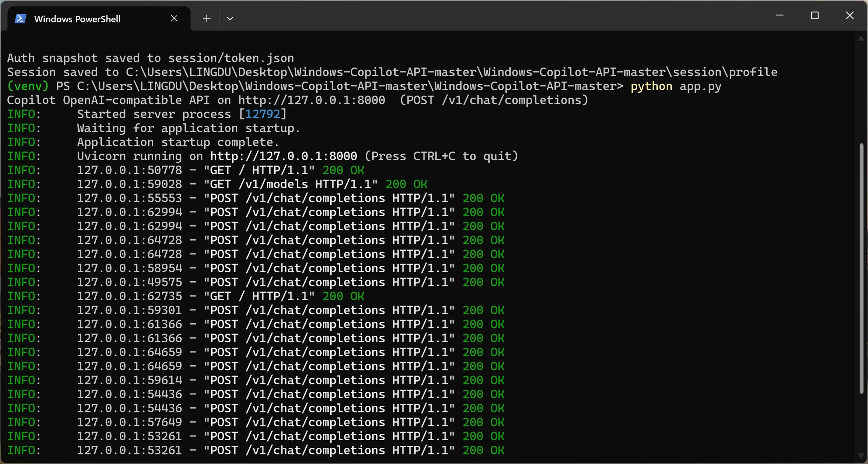Image resolution: width=868 pixels, height=464 pixels.
Task: Expand the new tab profile dropdown chevron
Action: 230,18
